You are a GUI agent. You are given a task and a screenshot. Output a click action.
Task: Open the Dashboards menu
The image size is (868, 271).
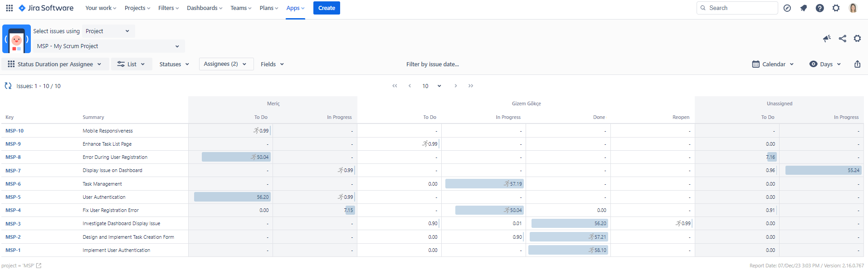click(205, 8)
